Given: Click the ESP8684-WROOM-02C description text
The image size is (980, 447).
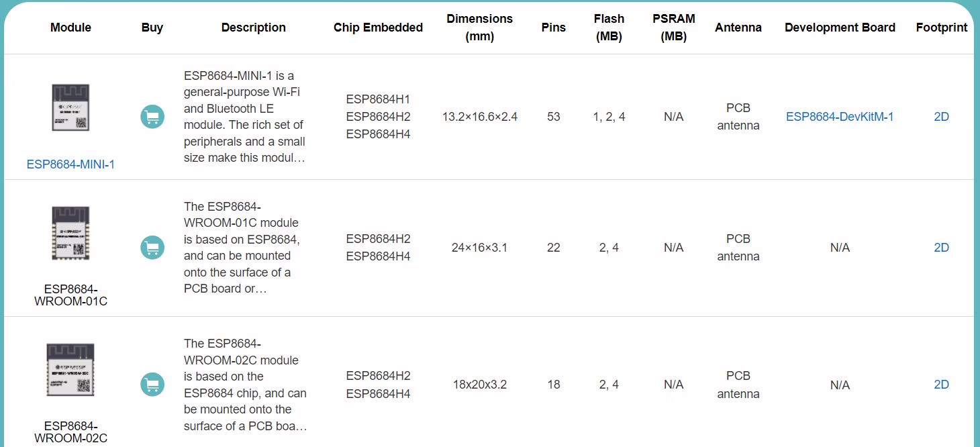Looking at the screenshot, I should [245, 385].
